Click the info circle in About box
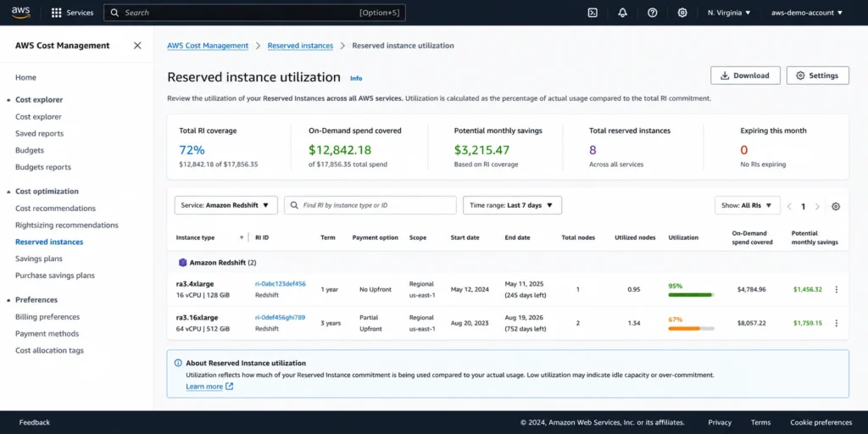 pos(178,363)
